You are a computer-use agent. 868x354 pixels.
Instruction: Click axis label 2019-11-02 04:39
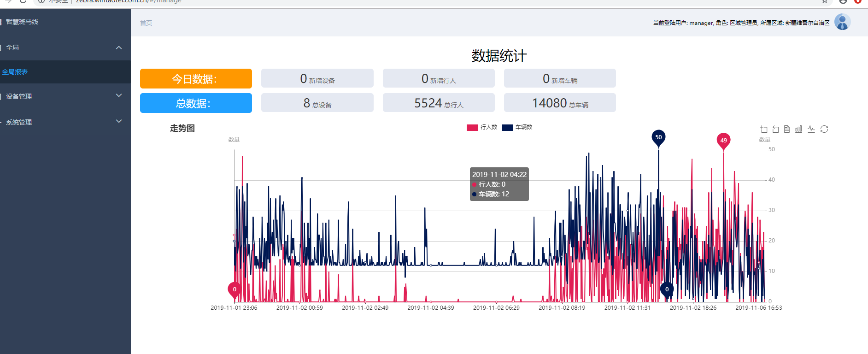pos(431,308)
